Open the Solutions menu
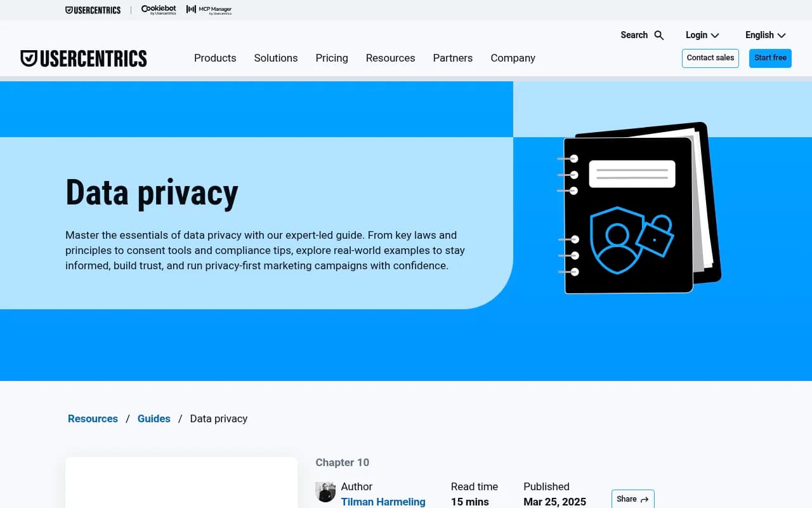This screenshot has height=508, width=812. click(x=276, y=58)
